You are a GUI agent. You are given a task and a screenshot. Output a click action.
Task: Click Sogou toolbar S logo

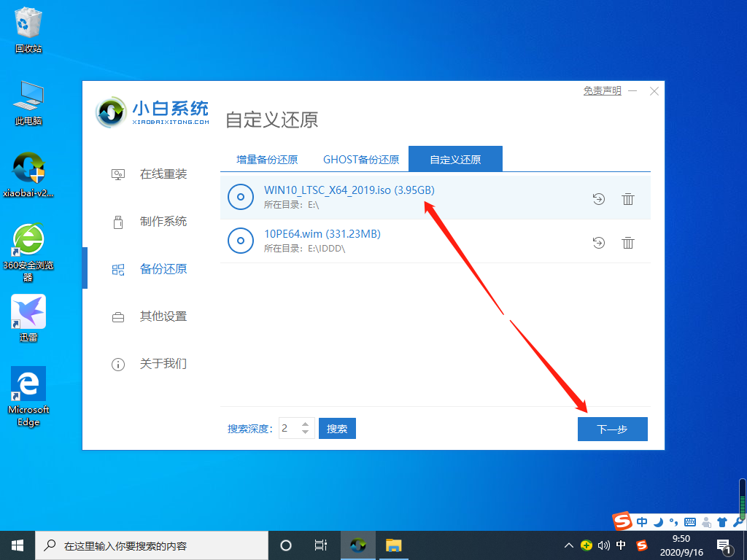tap(622, 521)
